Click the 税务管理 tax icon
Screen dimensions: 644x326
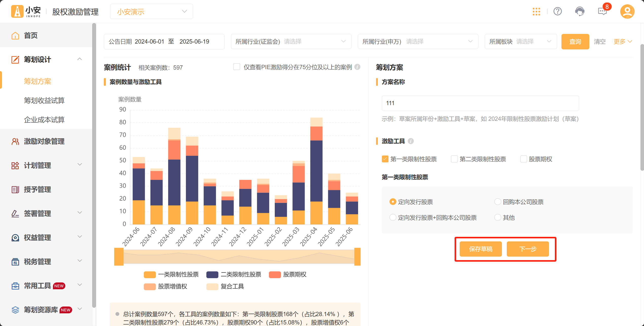[15, 262]
